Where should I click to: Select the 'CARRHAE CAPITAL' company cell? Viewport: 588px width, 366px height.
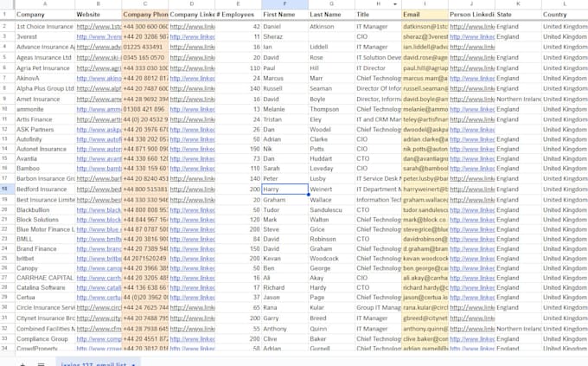pos(45,278)
